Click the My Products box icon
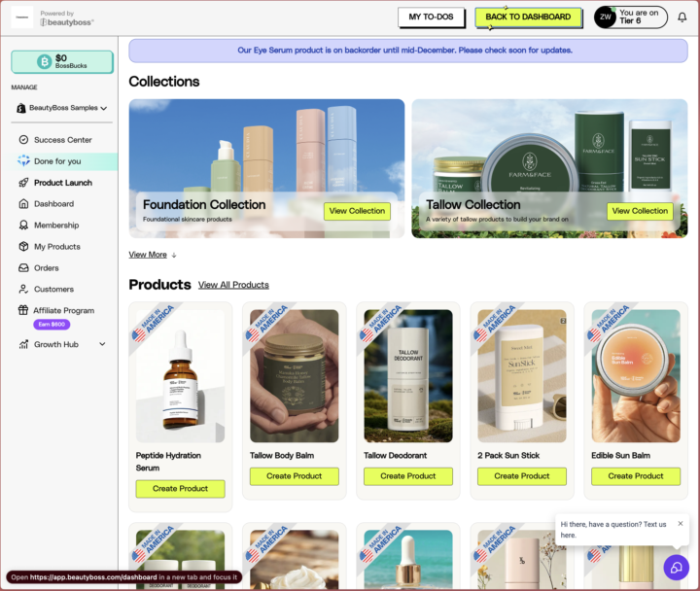 click(23, 246)
